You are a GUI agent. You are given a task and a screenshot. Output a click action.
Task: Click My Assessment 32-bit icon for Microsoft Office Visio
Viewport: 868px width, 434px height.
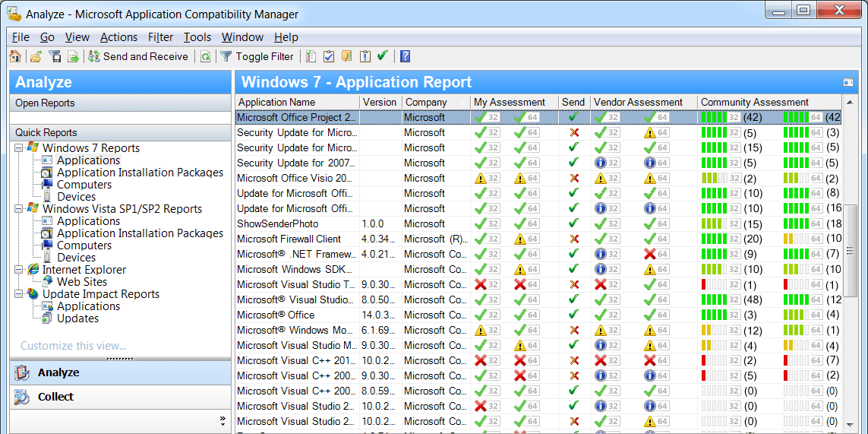click(481, 179)
